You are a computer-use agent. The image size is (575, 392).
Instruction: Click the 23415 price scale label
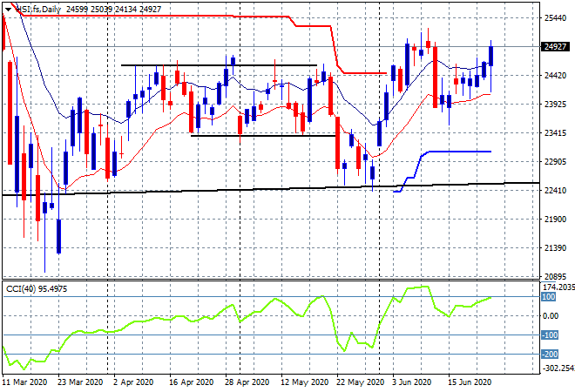coord(555,132)
